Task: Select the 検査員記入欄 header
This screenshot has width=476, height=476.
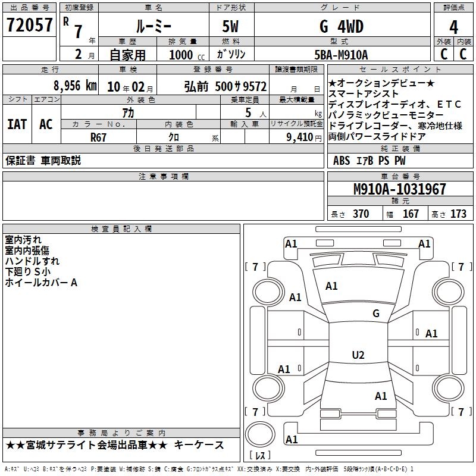Action: [x=121, y=228]
